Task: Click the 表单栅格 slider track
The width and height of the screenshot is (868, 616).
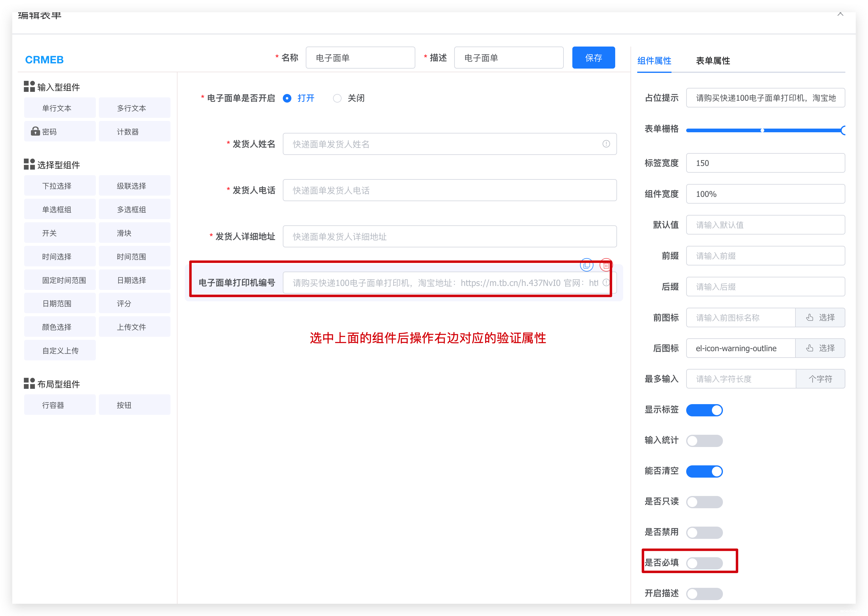Action: pos(724,130)
